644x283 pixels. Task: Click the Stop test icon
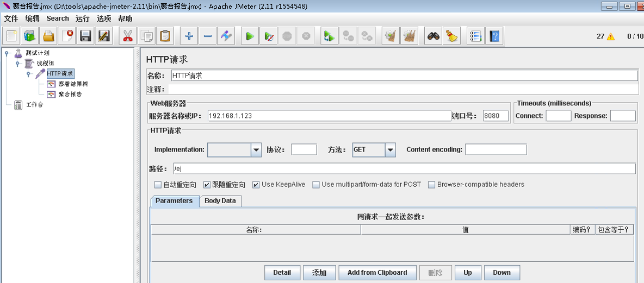point(287,36)
